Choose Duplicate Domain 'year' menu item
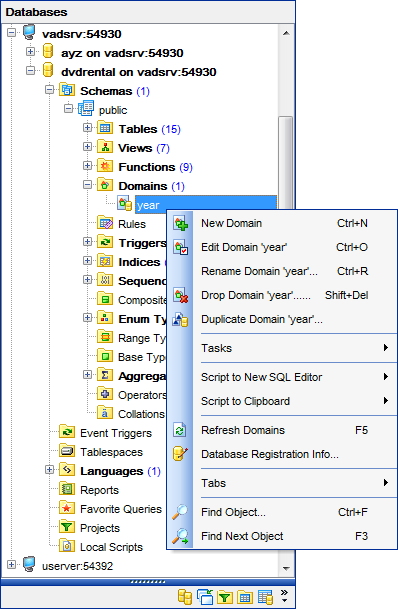 [x=282, y=320]
